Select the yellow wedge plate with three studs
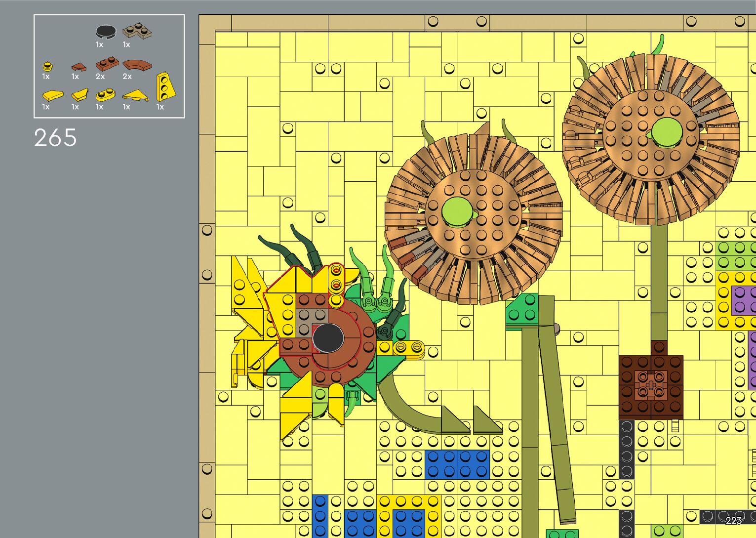756x538 pixels. [x=165, y=87]
